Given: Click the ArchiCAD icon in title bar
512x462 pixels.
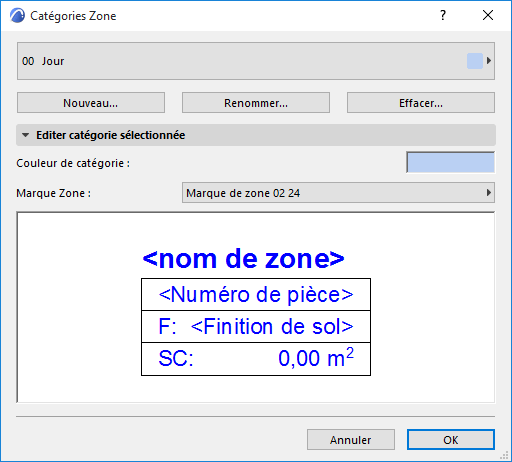Looking at the screenshot, I should pos(17,16).
